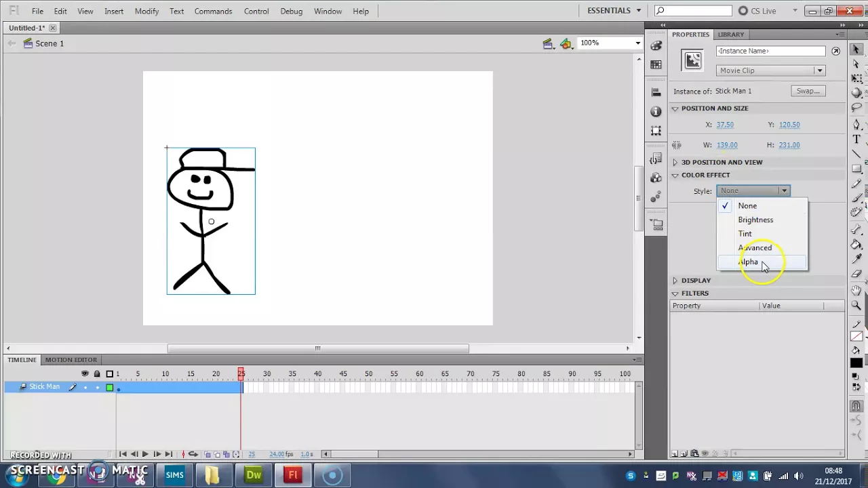
Task: Click the Fill color swatch
Action: [x=856, y=363]
